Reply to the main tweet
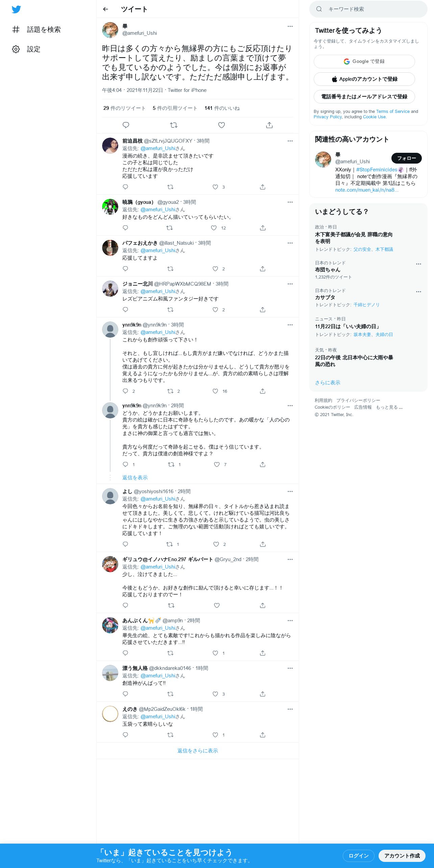 126,125
